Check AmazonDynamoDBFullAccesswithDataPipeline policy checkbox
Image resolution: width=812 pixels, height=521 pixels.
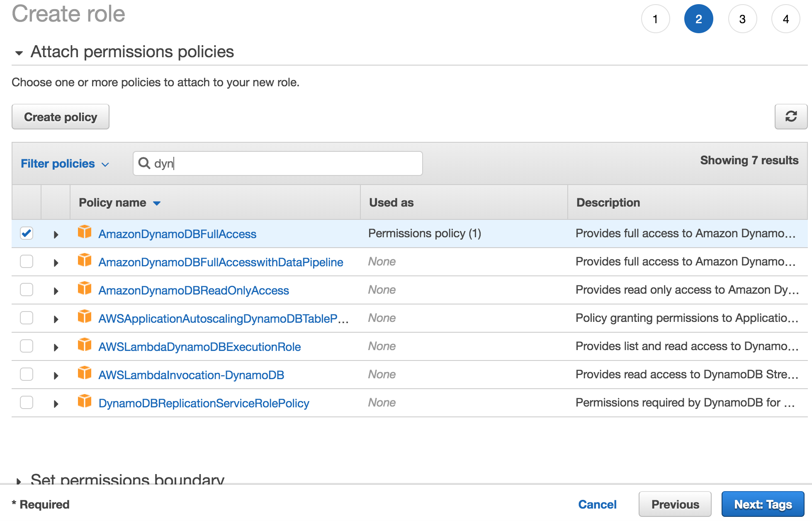(27, 261)
